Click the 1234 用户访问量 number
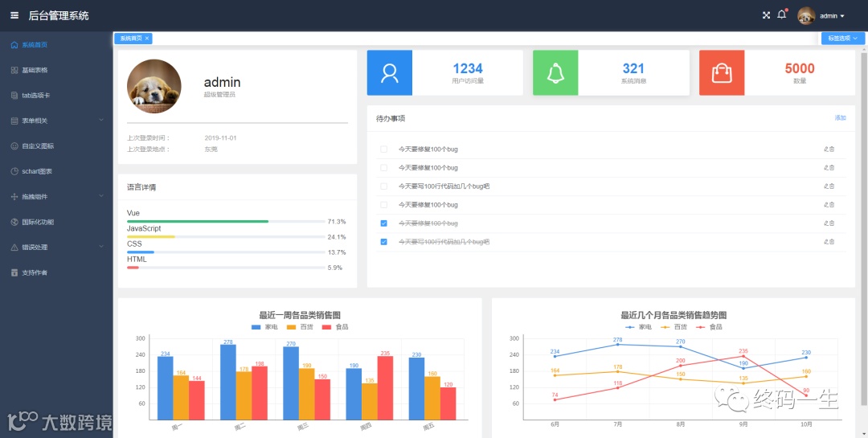 click(468, 68)
